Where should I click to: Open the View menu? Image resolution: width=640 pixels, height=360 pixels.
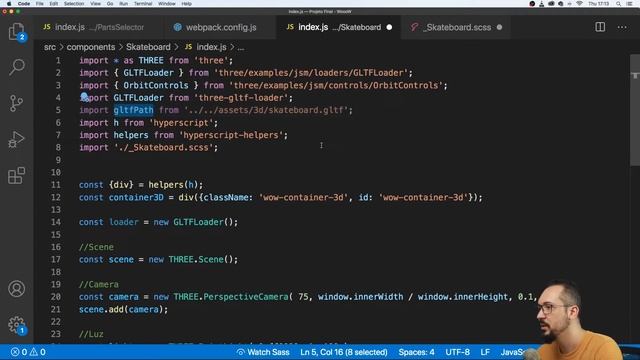coord(96,4)
